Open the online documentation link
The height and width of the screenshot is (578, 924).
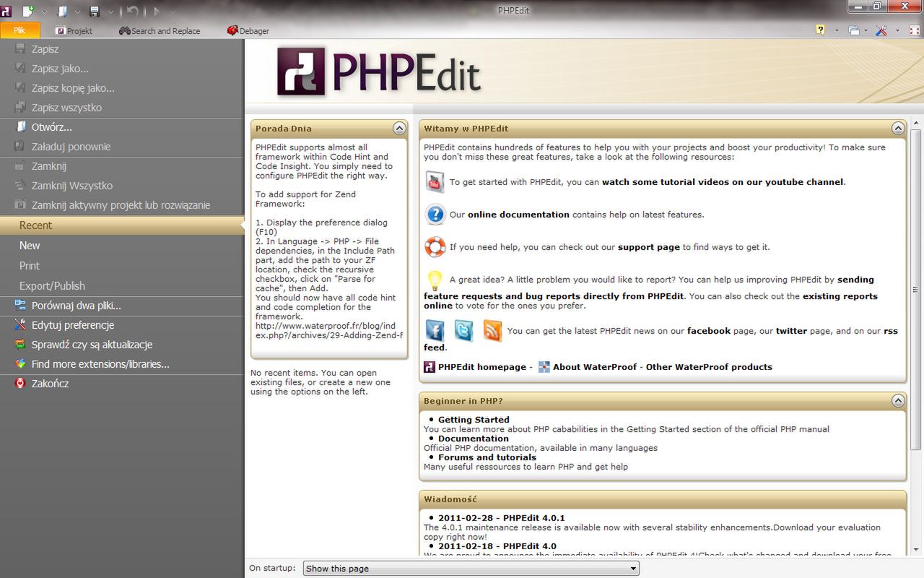pos(518,215)
